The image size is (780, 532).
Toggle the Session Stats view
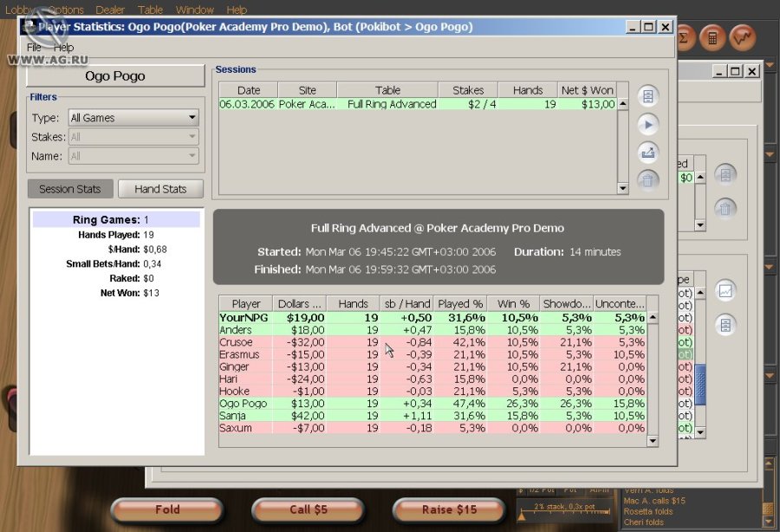[70, 189]
